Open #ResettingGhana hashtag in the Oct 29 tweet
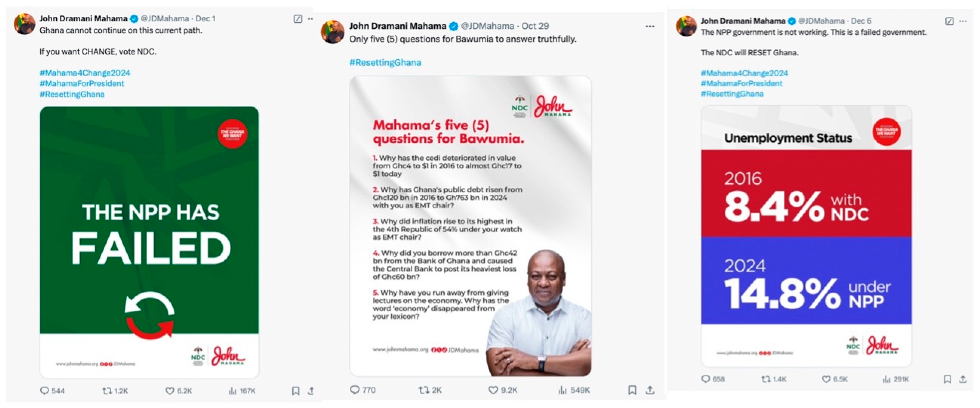980x408 pixels. (x=385, y=62)
